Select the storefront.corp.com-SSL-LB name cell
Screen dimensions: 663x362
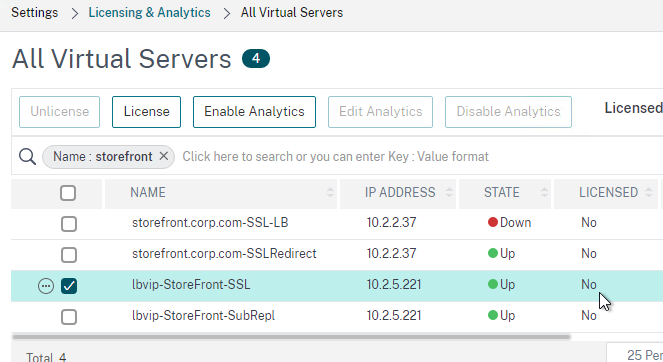point(210,222)
